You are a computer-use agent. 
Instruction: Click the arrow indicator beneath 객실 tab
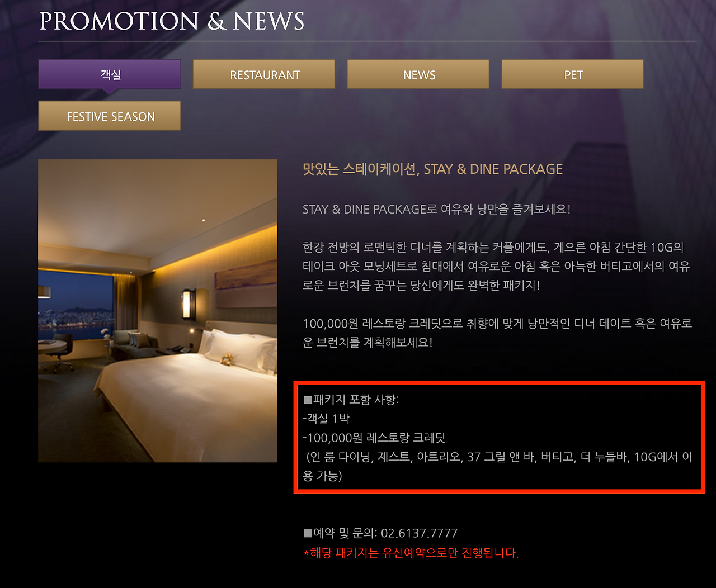pyautogui.click(x=110, y=91)
